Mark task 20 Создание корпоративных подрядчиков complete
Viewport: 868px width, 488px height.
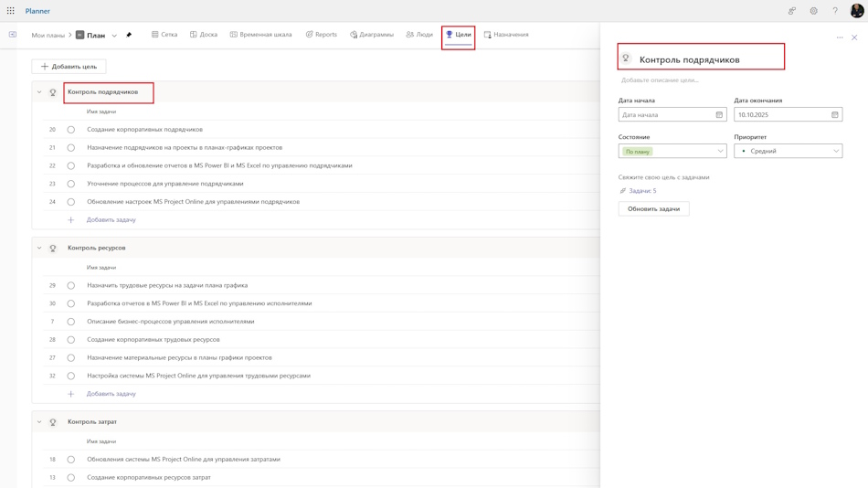(x=71, y=130)
